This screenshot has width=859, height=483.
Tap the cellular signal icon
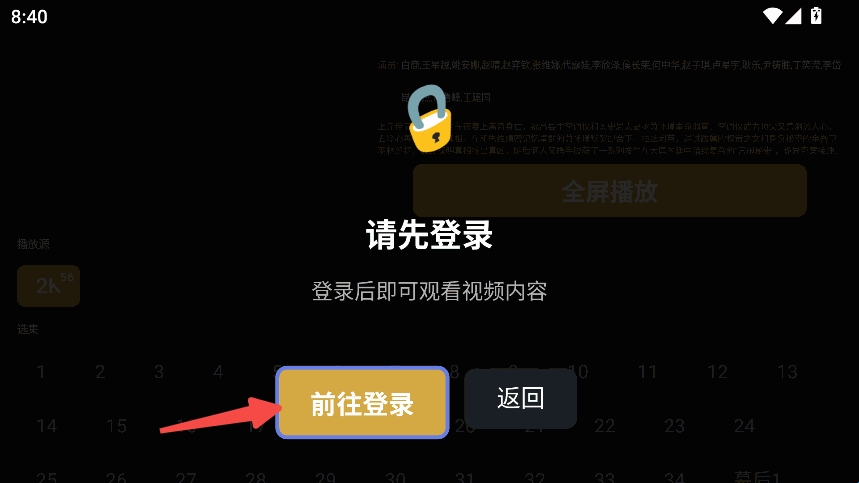click(x=793, y=16)
